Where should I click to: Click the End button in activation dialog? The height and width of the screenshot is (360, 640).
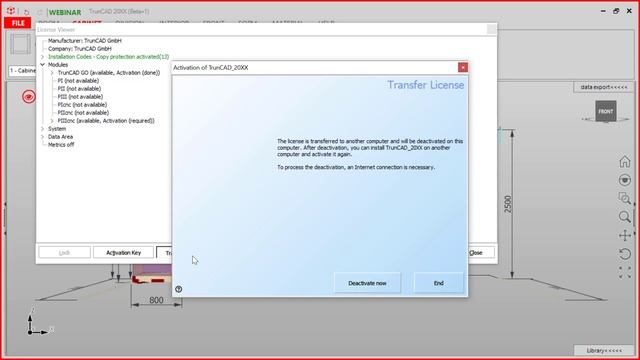(438, 283)
